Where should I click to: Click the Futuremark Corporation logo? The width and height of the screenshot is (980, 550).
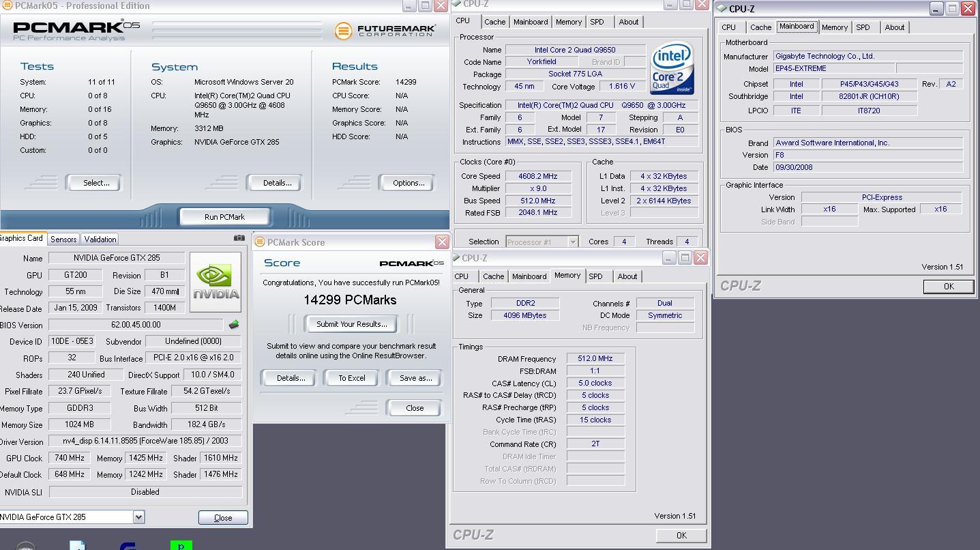click(x=385, y=31)
